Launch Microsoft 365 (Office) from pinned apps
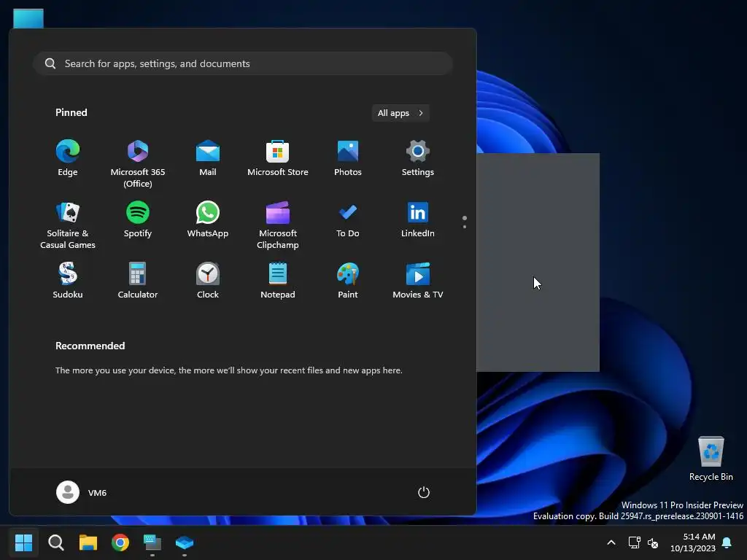The height and width of the screenshot is (560, 747). (138, 163)
